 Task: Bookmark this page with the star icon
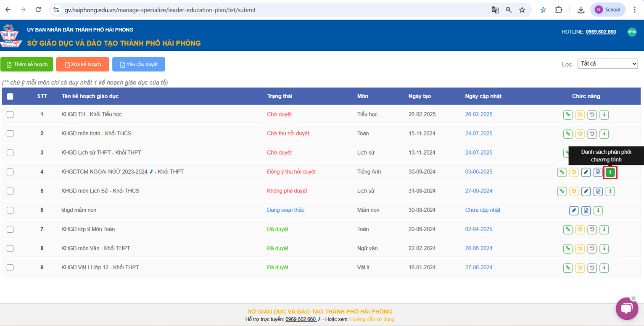[x=522, y=10]
